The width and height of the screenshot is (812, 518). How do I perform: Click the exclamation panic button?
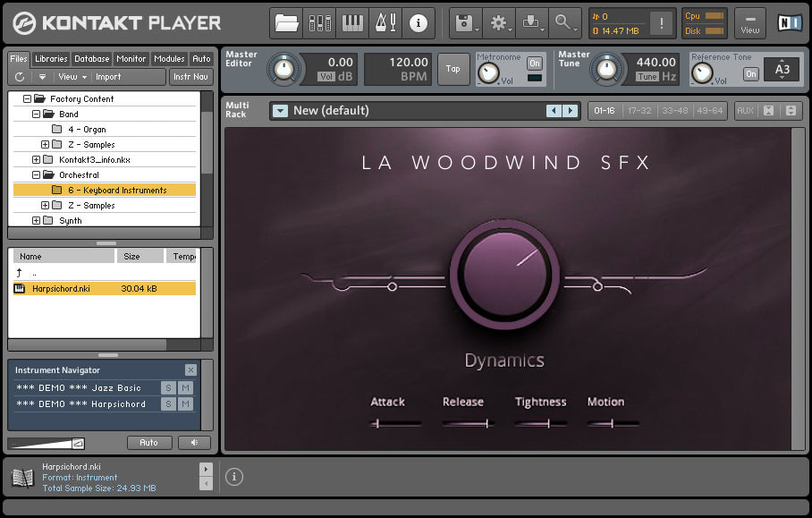(662, 23)
